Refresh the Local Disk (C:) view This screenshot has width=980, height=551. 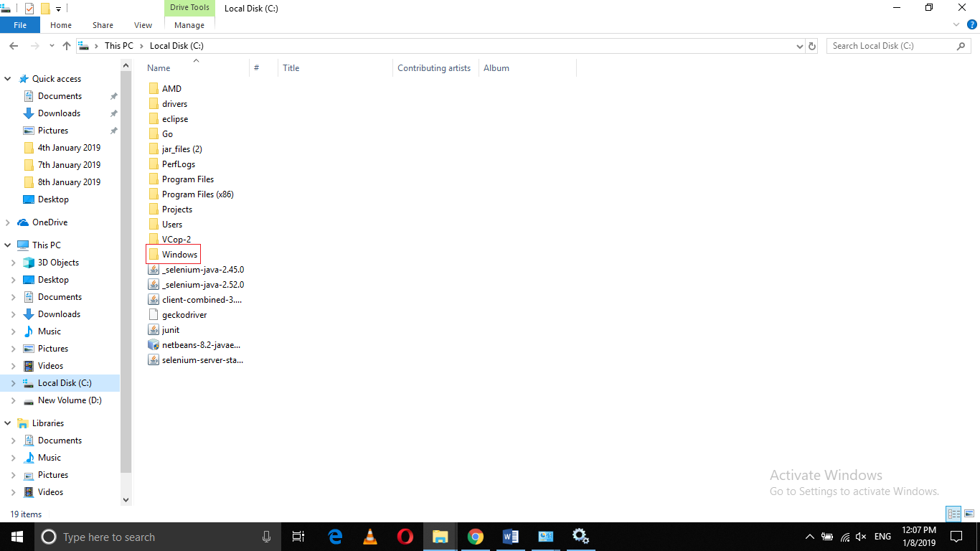[811, 45]
